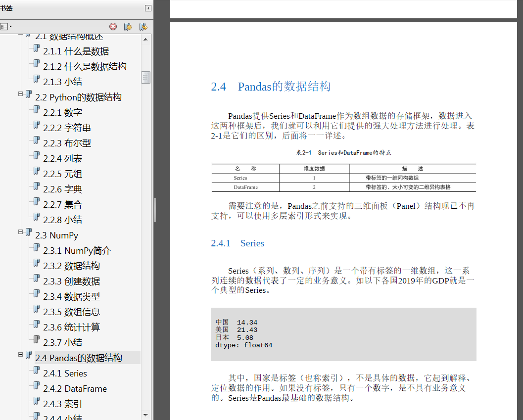Select bookmark 2.4 Pandas的数据结构

79,358
